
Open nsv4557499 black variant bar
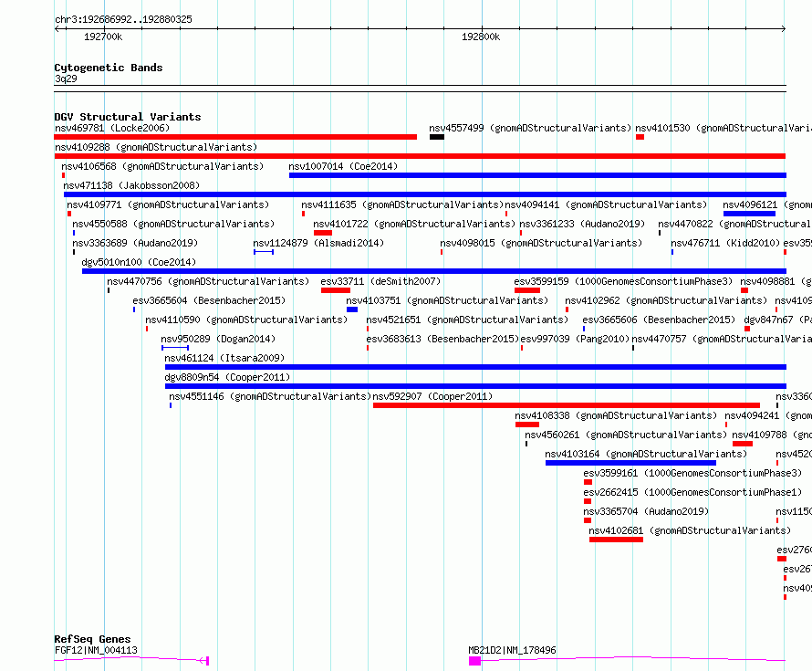436,137
